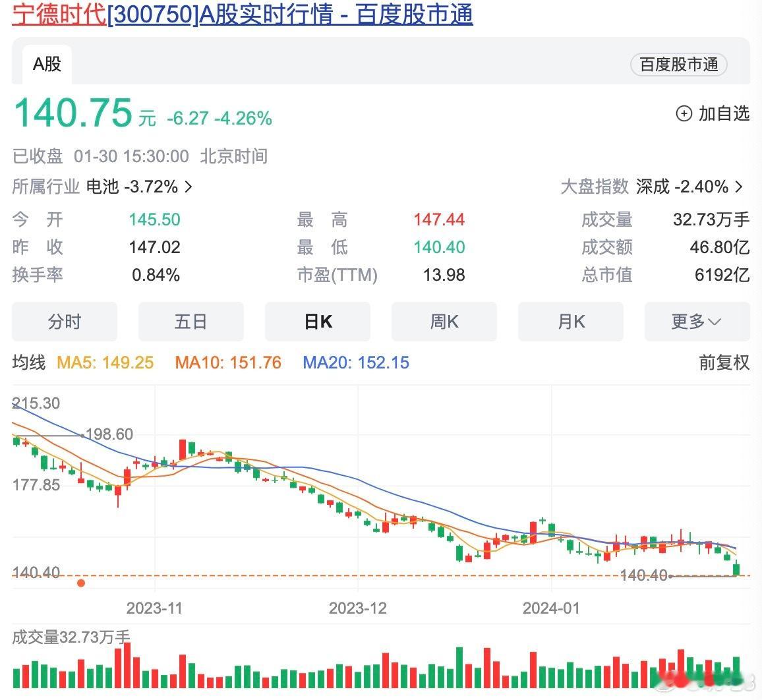
Task: Click the 最高 value 147.44
Action: (439, 219)
